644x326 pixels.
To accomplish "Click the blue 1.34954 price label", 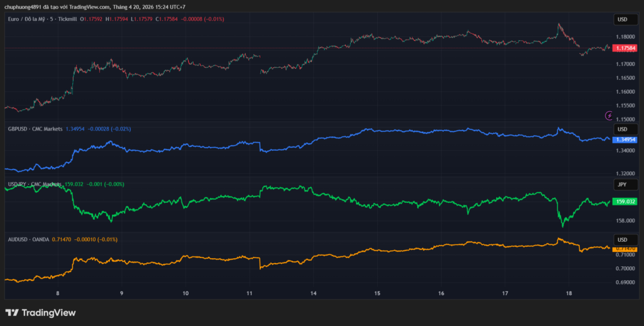I will (x=625, y=139).
